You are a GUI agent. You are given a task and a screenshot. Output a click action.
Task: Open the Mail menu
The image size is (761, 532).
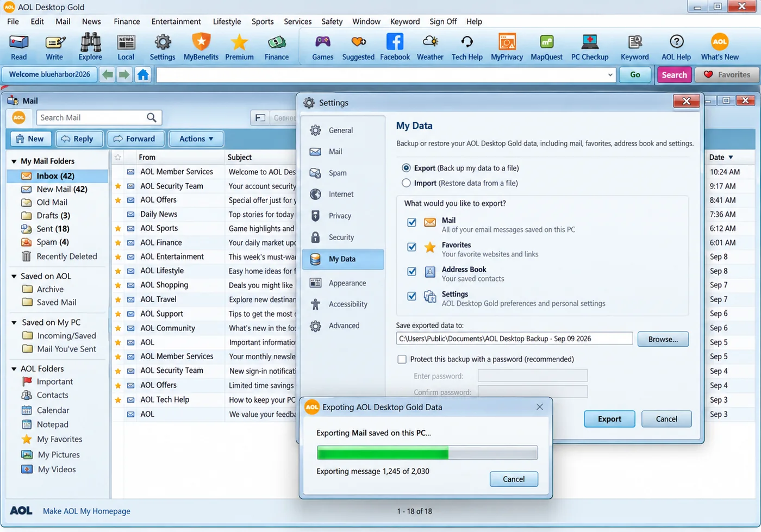coord(63,21)
